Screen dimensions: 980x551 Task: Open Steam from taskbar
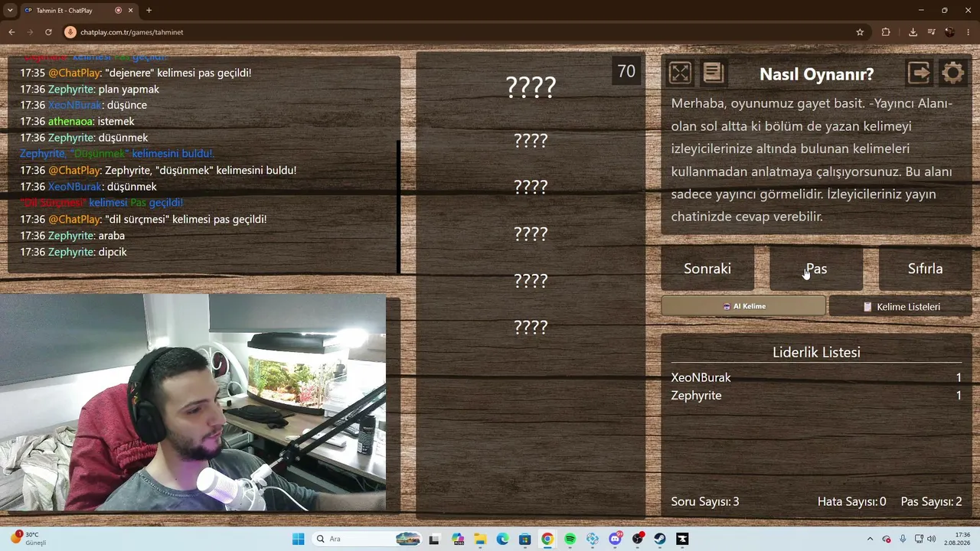(x=660, y=539)
